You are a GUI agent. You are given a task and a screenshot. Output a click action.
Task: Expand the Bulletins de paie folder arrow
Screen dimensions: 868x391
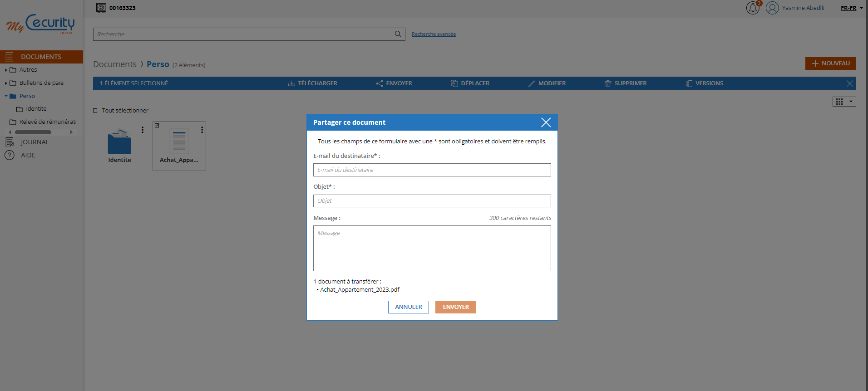click(x=6, y=83)
